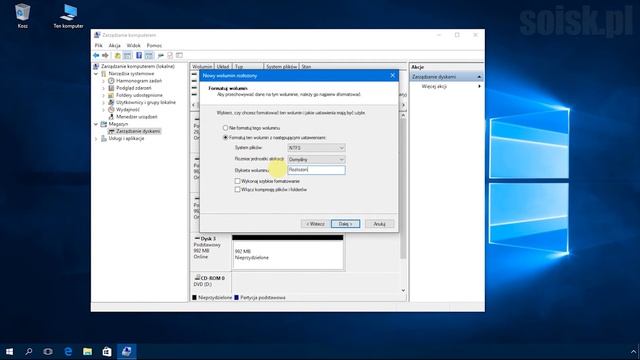Show hidden tray icons chevron

633,351
